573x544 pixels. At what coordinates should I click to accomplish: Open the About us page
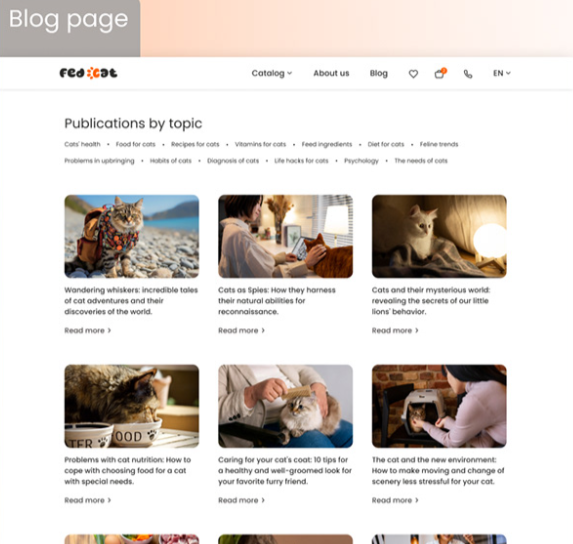(331, 73)
